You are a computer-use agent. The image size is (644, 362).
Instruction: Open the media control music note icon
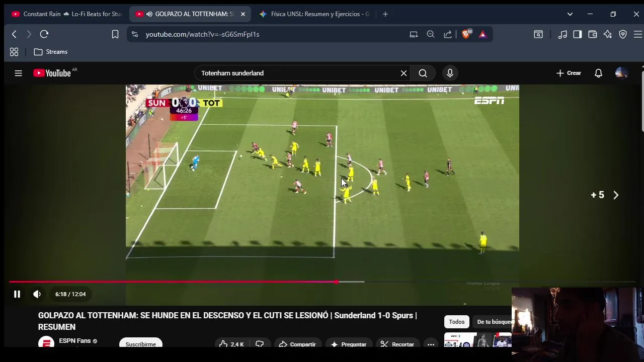(562, 34)
